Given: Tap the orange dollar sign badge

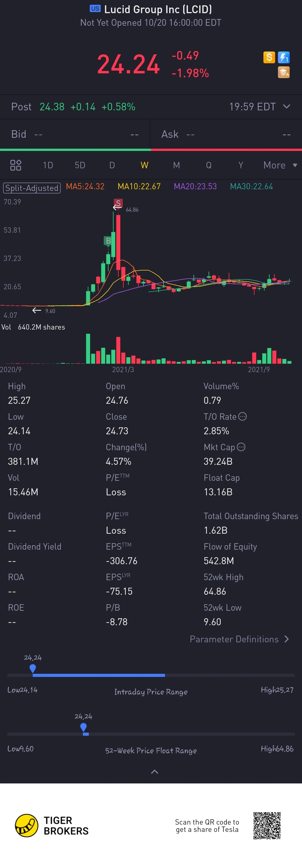Looking at the screenshot, I should [x=269, y=57].
